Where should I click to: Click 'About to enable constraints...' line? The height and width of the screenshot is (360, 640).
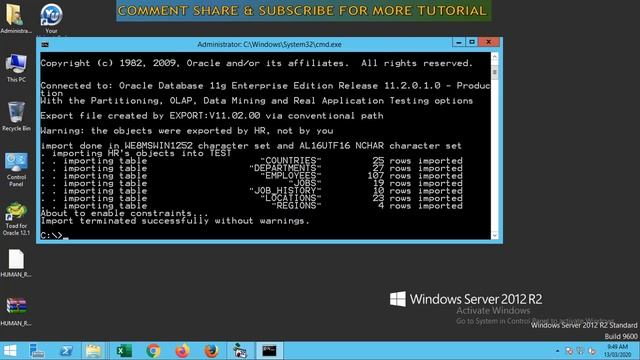(x=124, y=213)
